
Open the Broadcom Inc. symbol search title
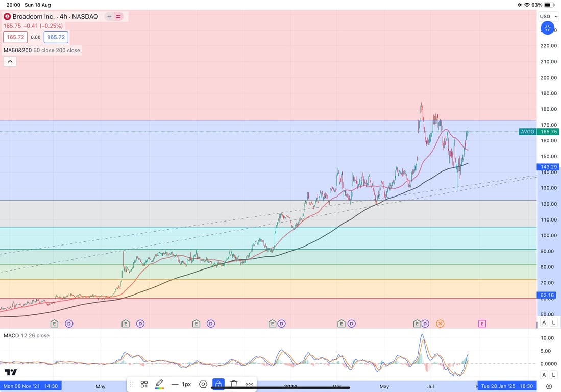(56, 16)
